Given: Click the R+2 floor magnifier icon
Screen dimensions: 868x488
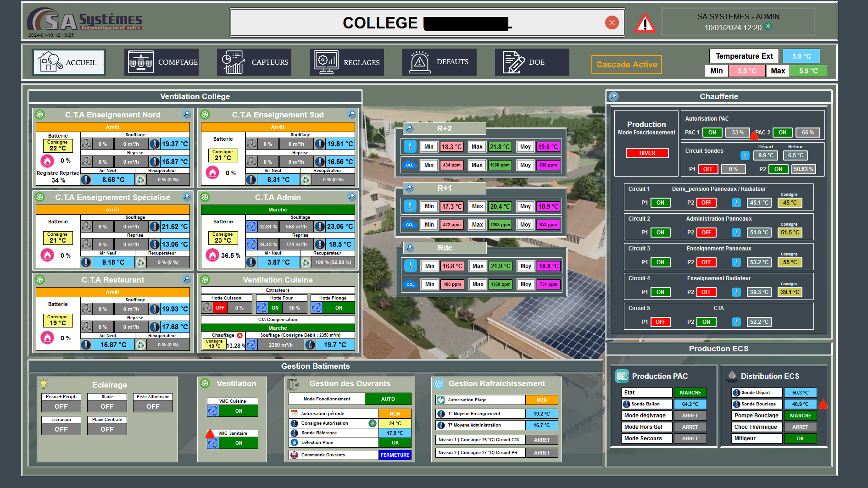Looking at the screenshot, I should pos(409,128).
